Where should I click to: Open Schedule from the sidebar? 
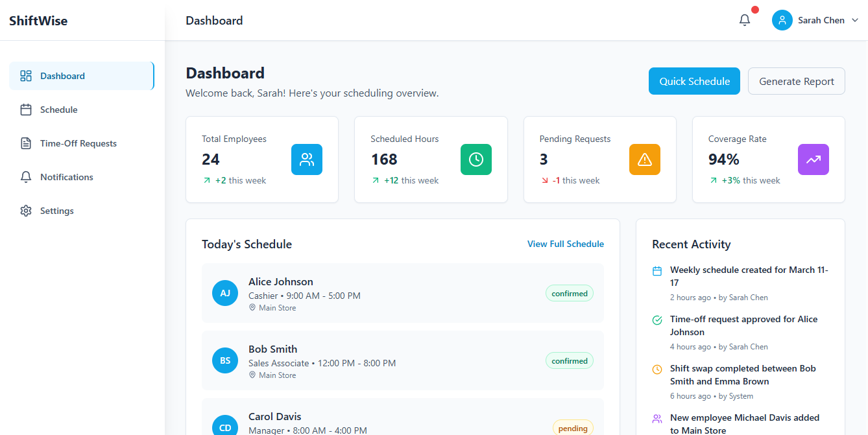click(x=82, y=110)
